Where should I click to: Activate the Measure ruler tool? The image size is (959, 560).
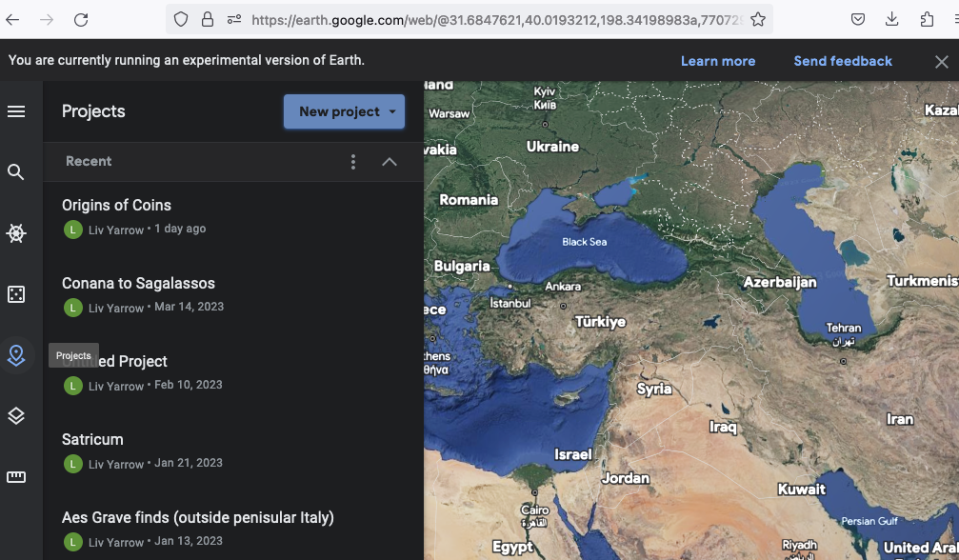[16, 477]
